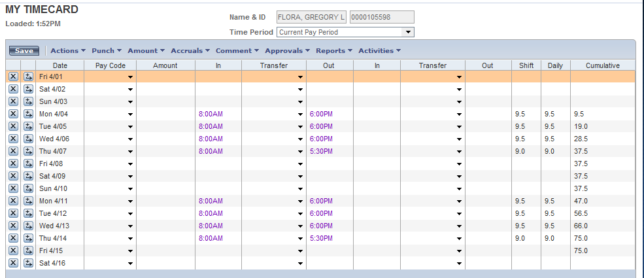The image size is (644, 278).
Task: Open first Transfer dropdown for Mon 4/04
Action: 300,114
